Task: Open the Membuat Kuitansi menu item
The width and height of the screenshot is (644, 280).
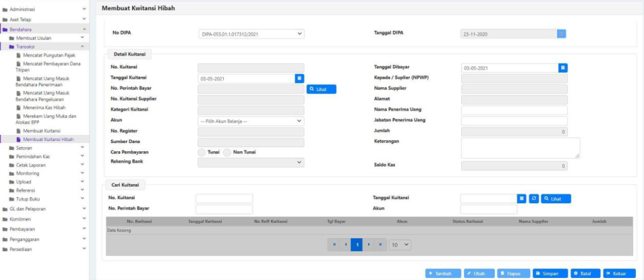Action: [42, 130]
